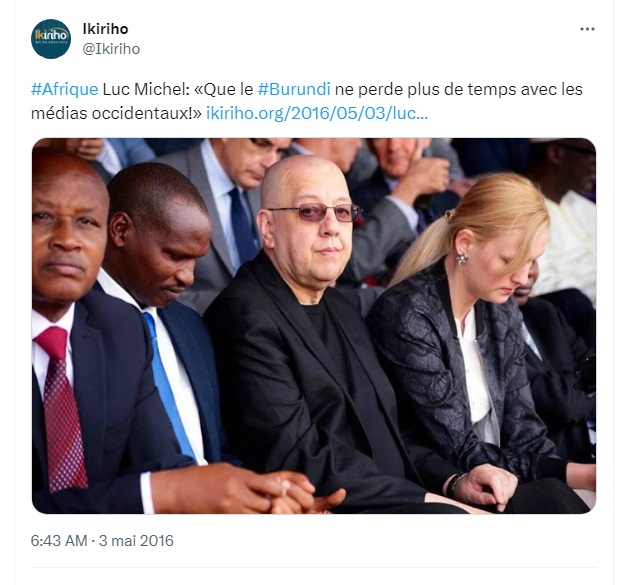The image size is (637, 585).
Task: Click the 6:43 AM timestamp
Action: pyautogui.click(x=59, y=541)
